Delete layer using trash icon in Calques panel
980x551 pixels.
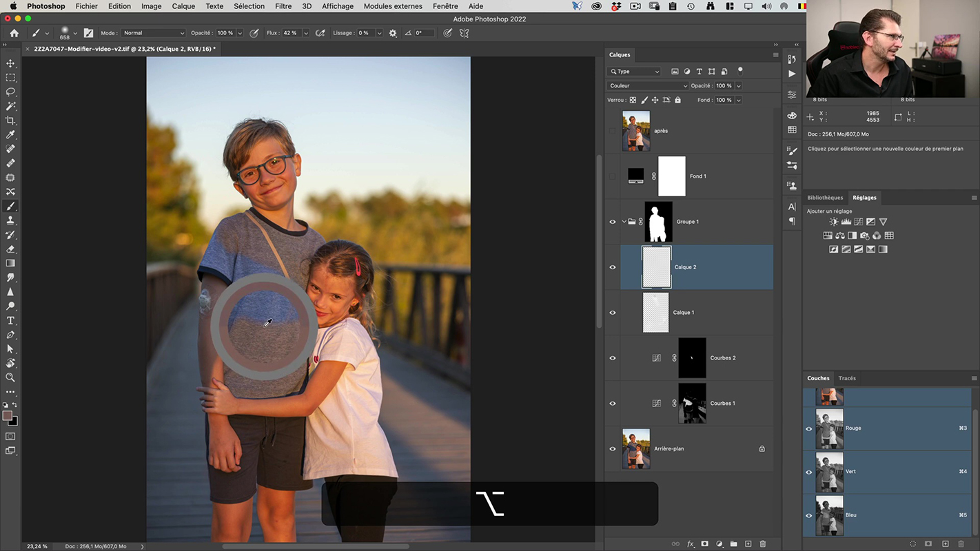(x=763, y=544)
